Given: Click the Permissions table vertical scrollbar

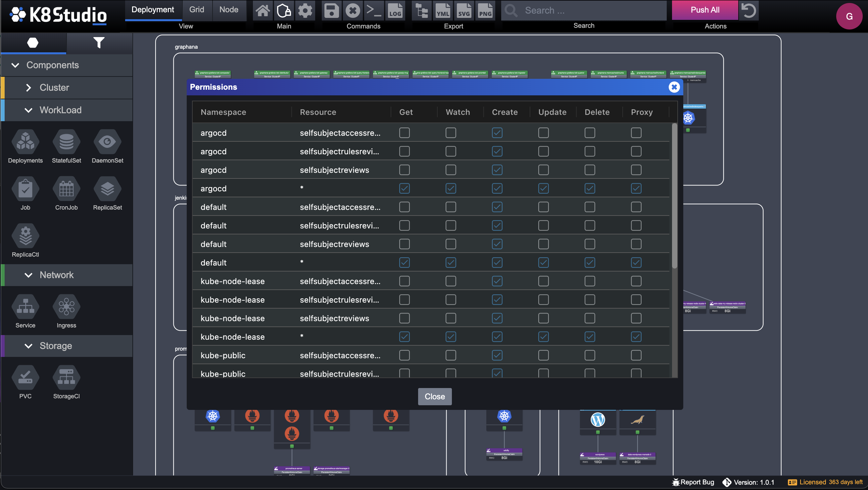Looking at the screenshot, I should pos(674,196).
